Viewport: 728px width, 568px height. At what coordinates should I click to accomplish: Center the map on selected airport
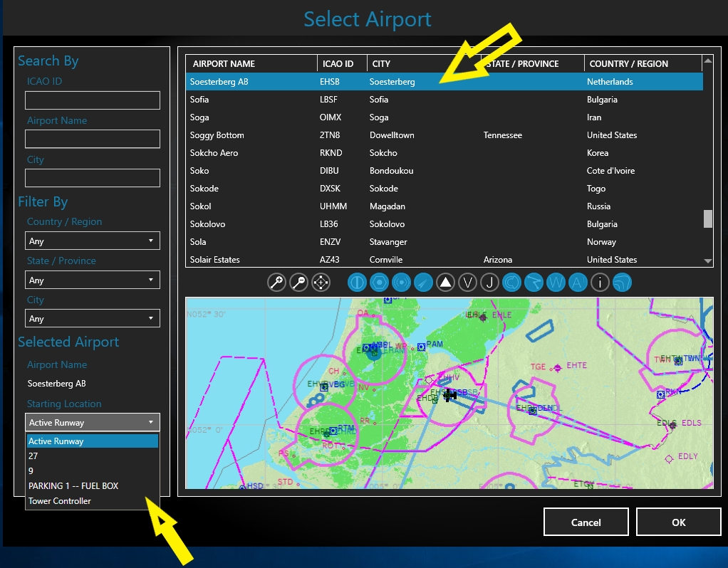321,283
